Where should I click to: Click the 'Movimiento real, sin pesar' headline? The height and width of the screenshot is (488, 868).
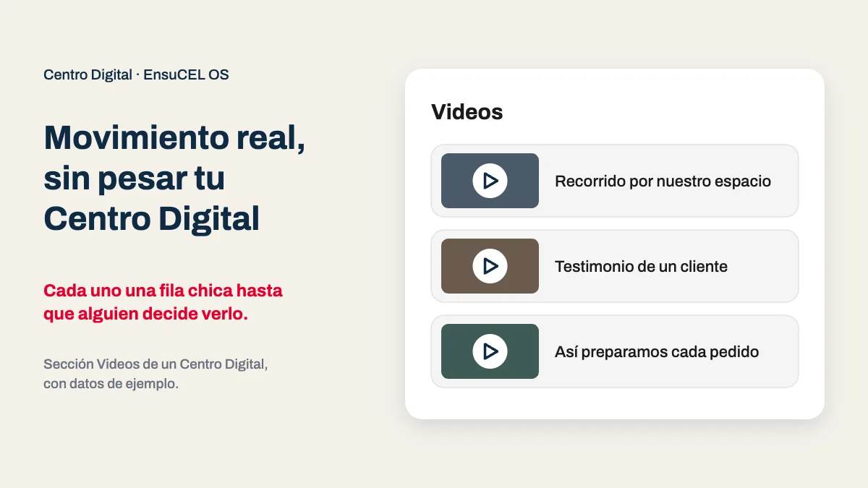pyautogui.click(x=174, y=178)
